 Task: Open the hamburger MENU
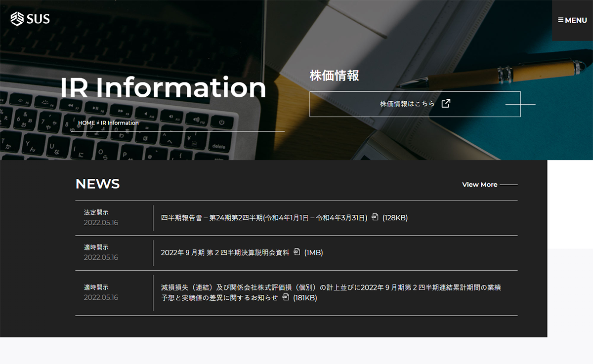[572, 20]
